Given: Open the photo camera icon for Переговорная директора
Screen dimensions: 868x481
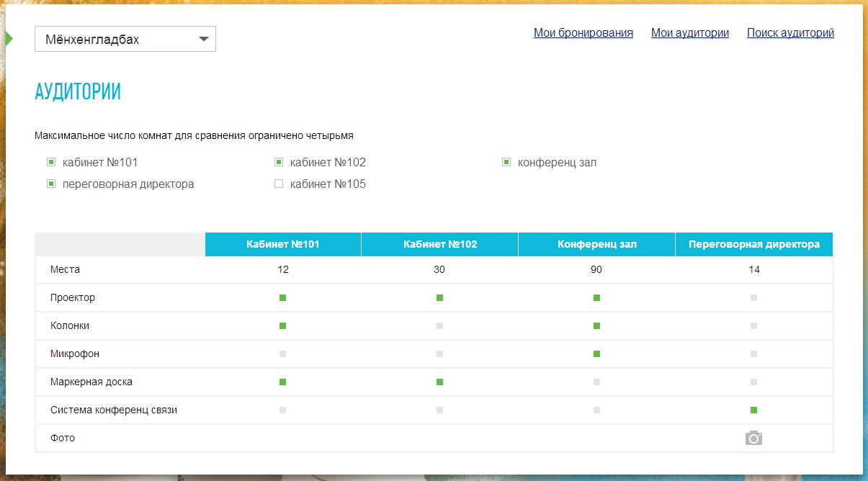Looking at the screenshot, I should click(753, 438).
